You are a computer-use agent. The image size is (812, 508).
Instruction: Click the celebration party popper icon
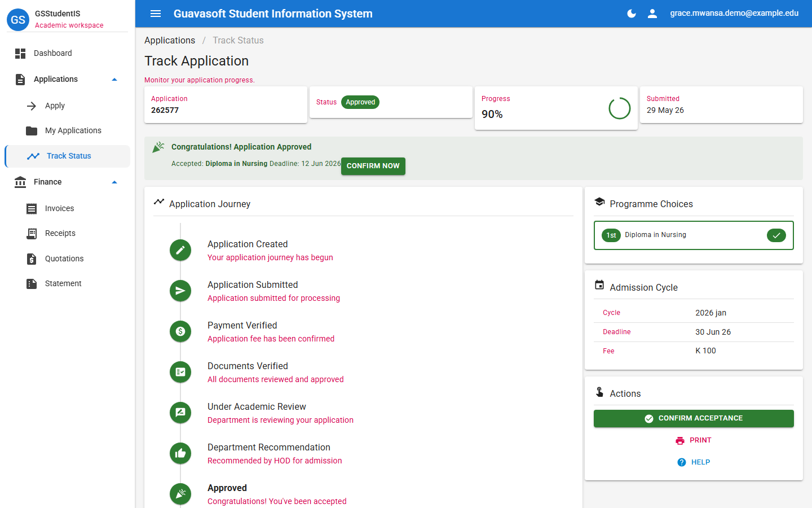pyautogui.click(x=158, y=147)
